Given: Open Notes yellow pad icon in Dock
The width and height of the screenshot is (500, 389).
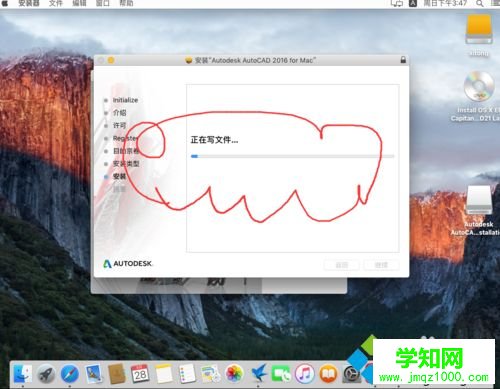Looking at the screenshot, I should [164, 374].
